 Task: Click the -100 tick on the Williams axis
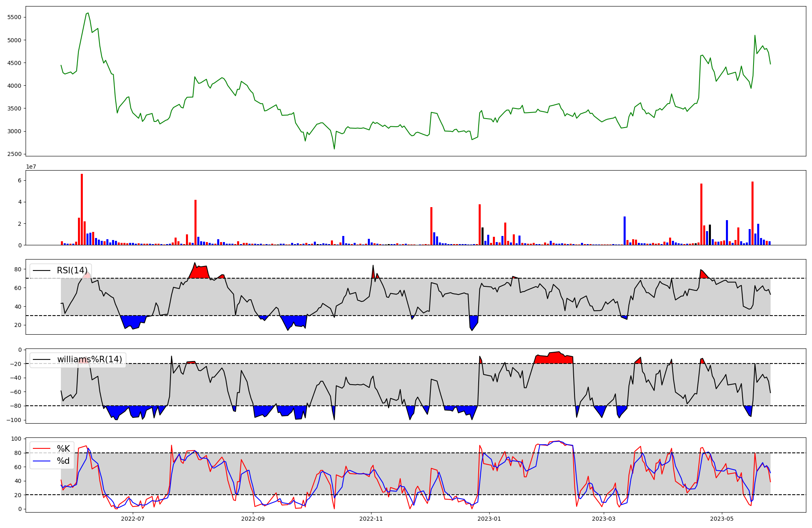pos(14,420)
